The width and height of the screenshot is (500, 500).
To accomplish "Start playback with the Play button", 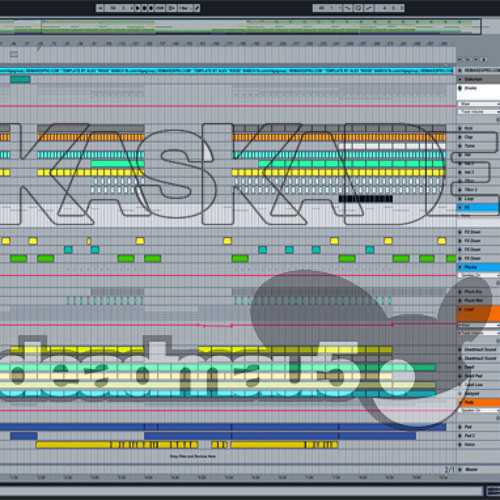I will click(x=137, y=8).
